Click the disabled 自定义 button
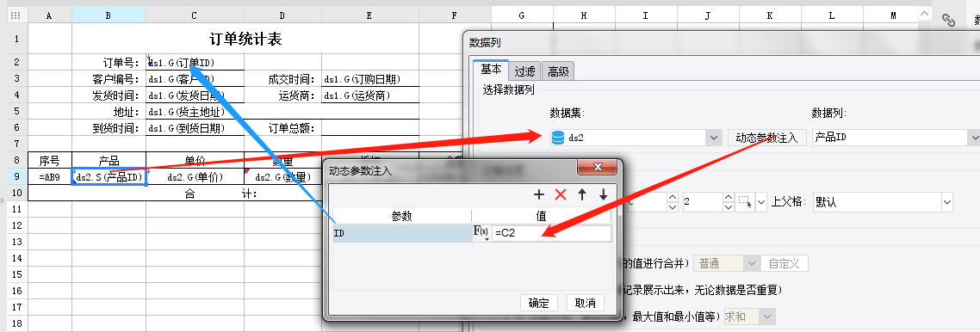 [x=785, y=263]
